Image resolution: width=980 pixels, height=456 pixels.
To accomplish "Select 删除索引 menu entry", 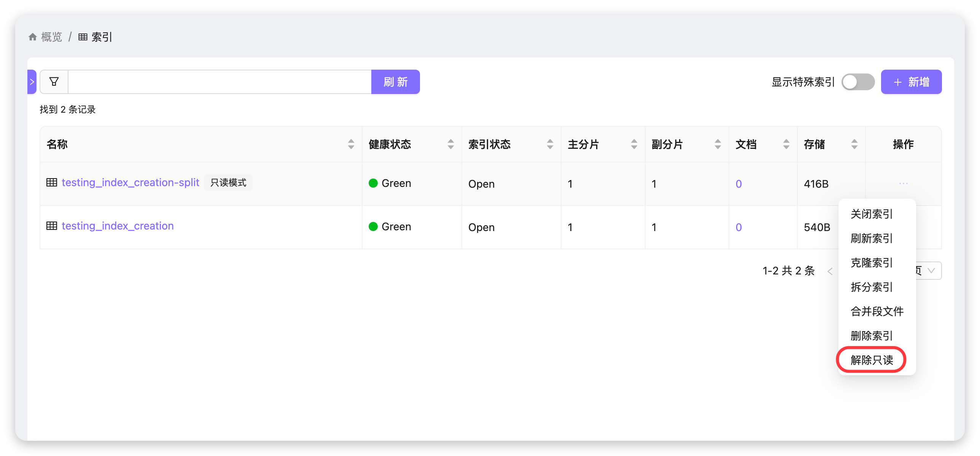I will [872, 336].
